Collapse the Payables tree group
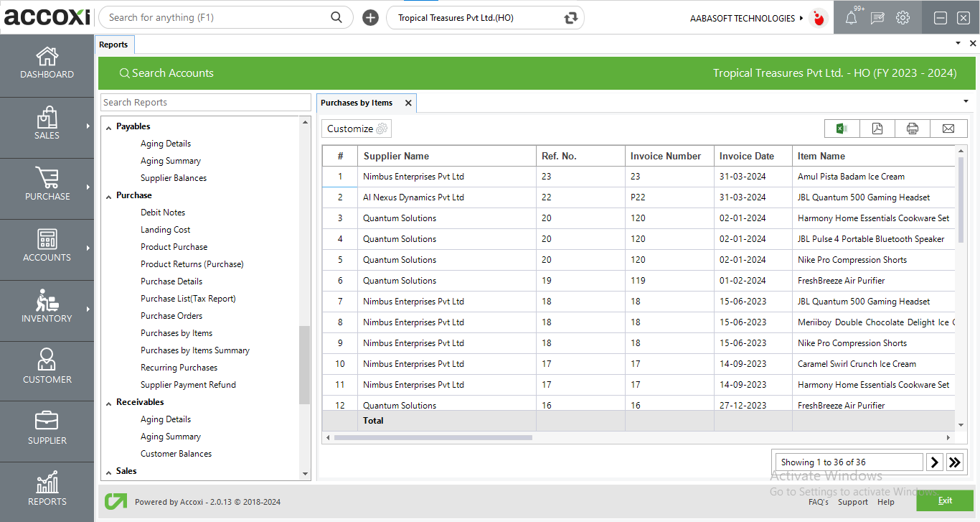Screen dimensions: 980x522 (109, 127)
